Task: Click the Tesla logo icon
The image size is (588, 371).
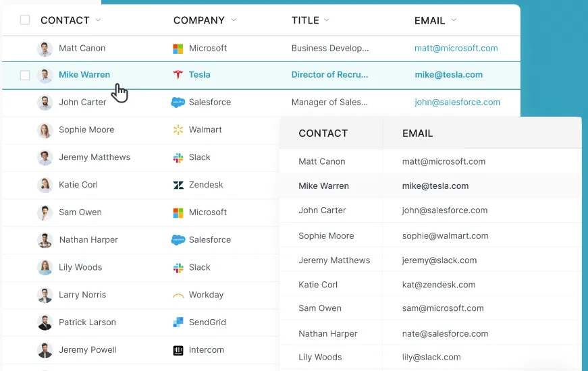Action: coord(178,75)
